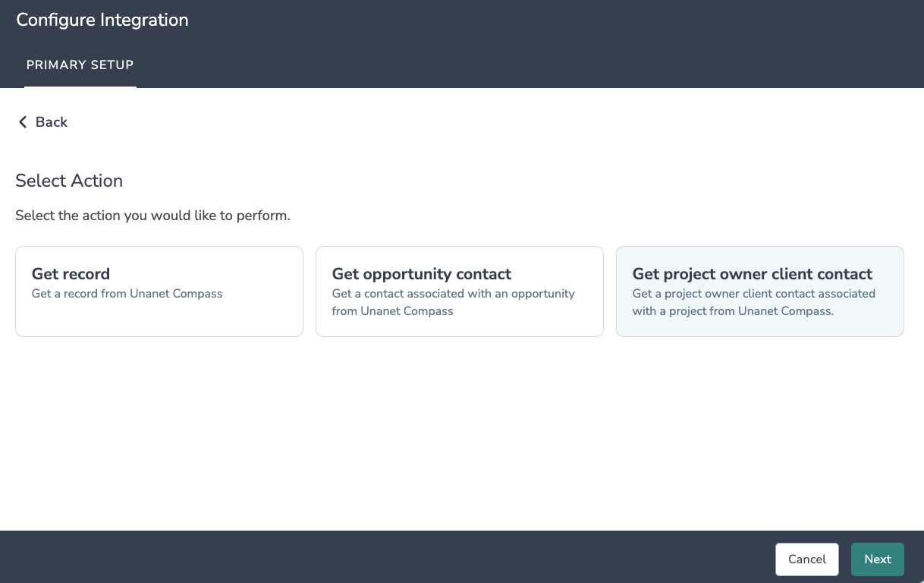Click the dark footer bar left of Cancel
The image size is (924, 583).
[379, 557]
